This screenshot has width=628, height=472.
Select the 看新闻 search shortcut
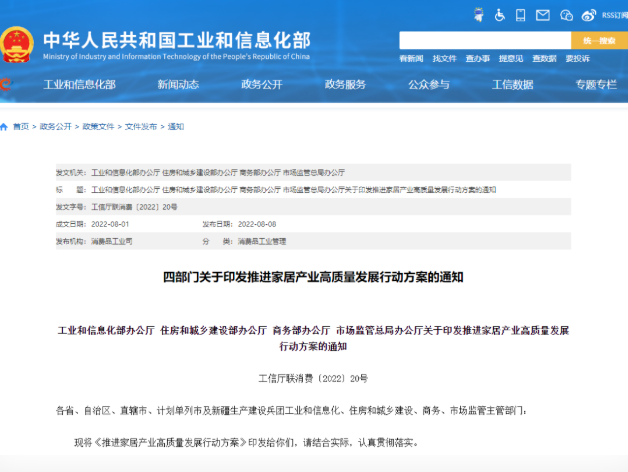point(411,58)
